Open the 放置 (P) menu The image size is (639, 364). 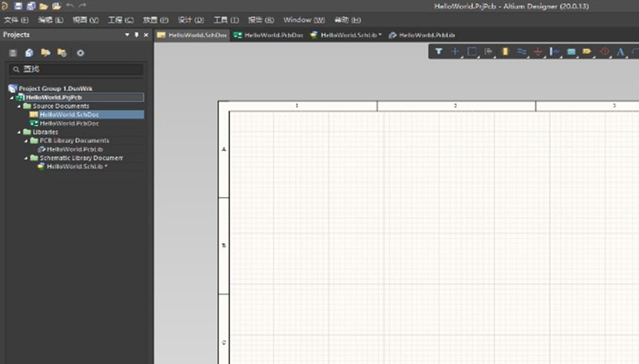(155, 20)
